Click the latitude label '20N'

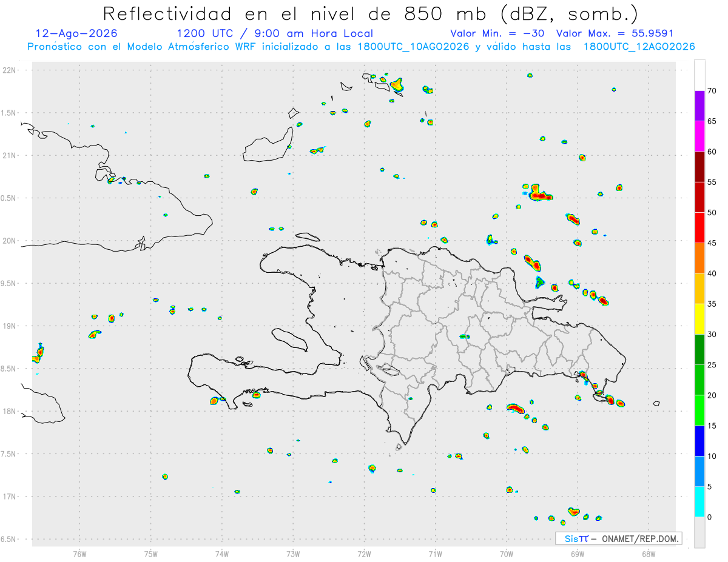coord(10,241)
